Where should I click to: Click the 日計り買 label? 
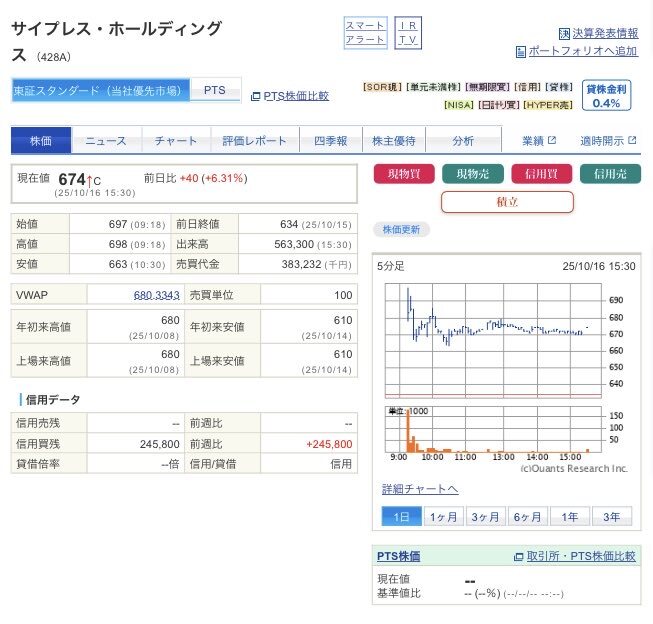[498, 105]
